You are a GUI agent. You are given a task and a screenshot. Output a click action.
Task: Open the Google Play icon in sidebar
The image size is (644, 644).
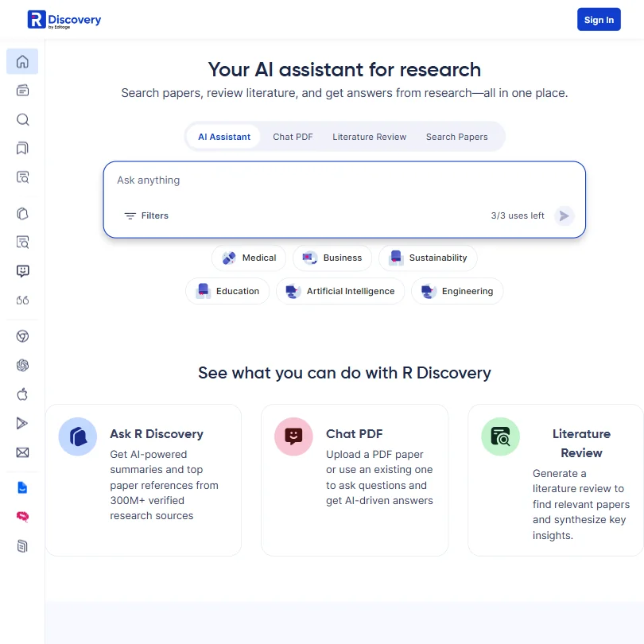(21, 423)
